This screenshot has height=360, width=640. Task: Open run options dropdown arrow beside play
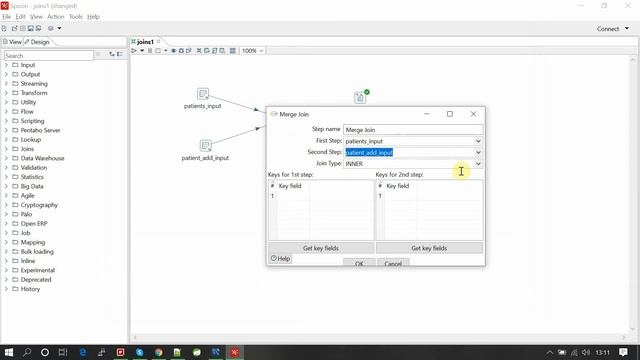[142, 51]
